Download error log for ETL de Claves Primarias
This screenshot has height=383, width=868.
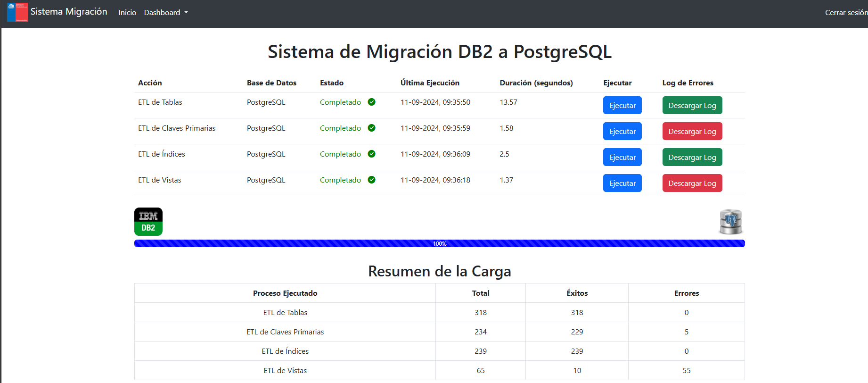[x=692, y=131]
